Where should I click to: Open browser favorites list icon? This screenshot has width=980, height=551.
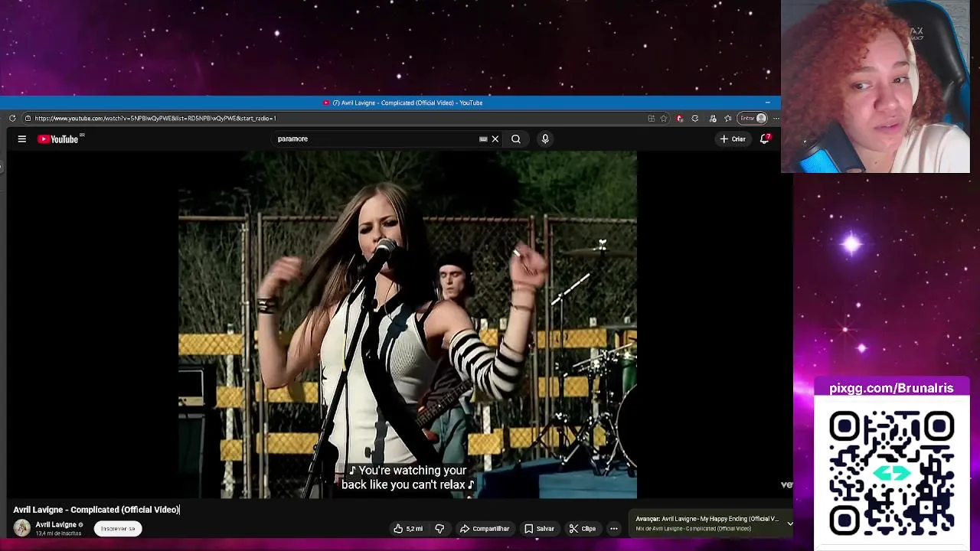(x=727, y=118)
